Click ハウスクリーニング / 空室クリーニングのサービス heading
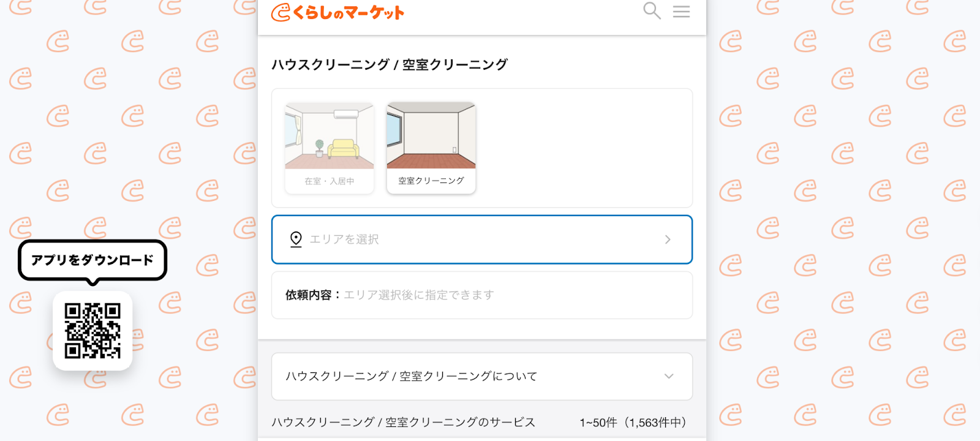This screenshot has height=441, width=980. [x=404, y=422]
